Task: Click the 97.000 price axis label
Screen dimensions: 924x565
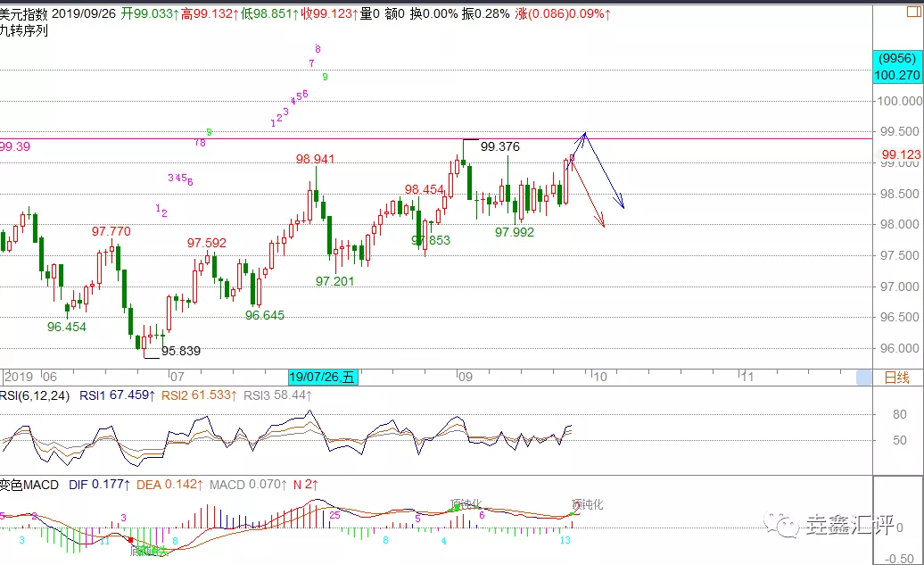Action: point(900,287)
